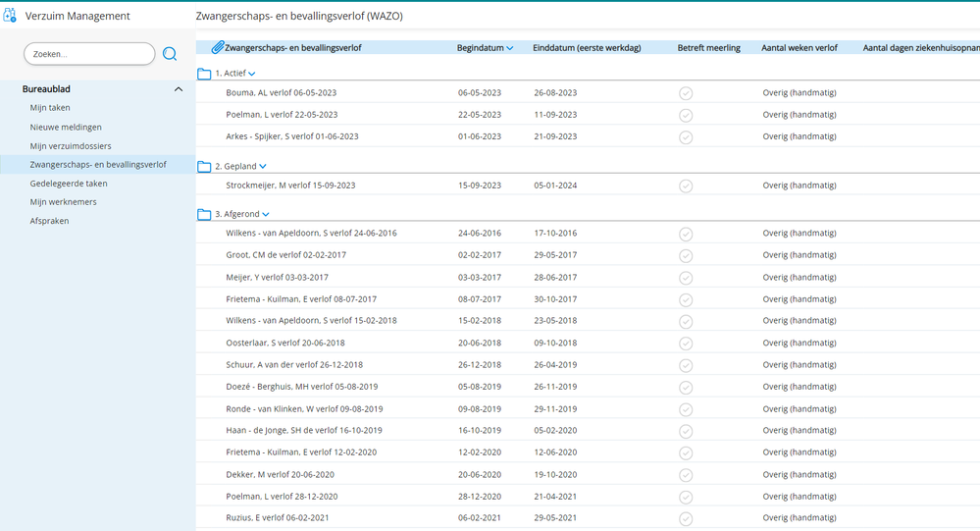Sort by Aantal dagen ziekenhuisopname column header

tap(921, 47)
